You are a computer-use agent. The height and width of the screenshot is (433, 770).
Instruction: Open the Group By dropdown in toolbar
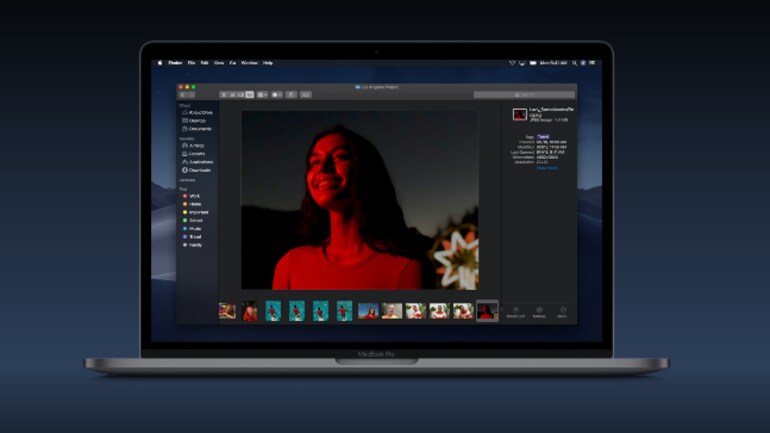(x=262, y=95)
